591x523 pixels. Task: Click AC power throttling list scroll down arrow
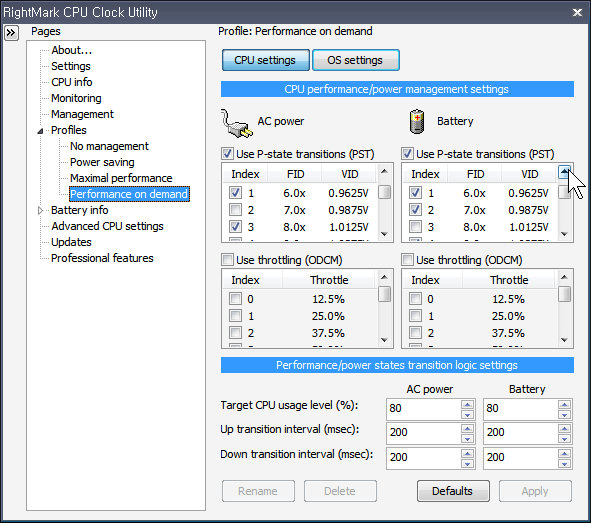coord(384,340)
